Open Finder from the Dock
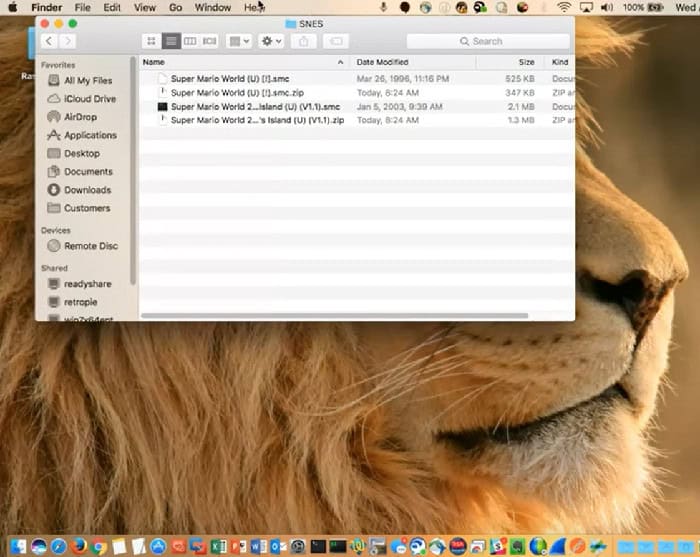Screen dimensions: 700x557 18,546
